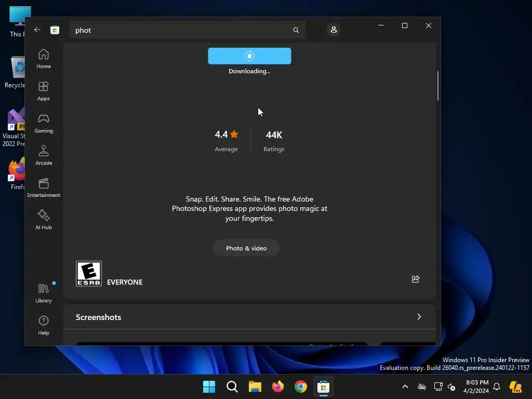Image resolution: width=532 pixels, height=399 pixels.
Task: Click OneDrive cloud tray icon
Action: (x=422, y=387)
